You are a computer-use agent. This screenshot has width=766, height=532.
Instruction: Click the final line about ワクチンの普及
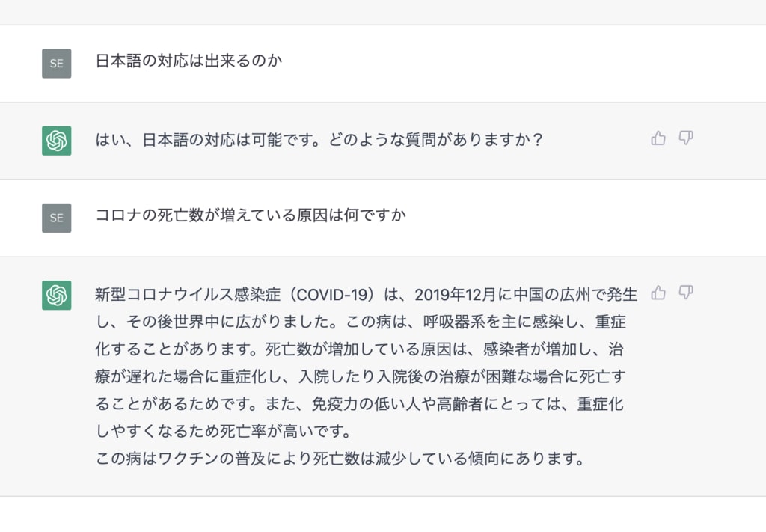pos(340,459)
